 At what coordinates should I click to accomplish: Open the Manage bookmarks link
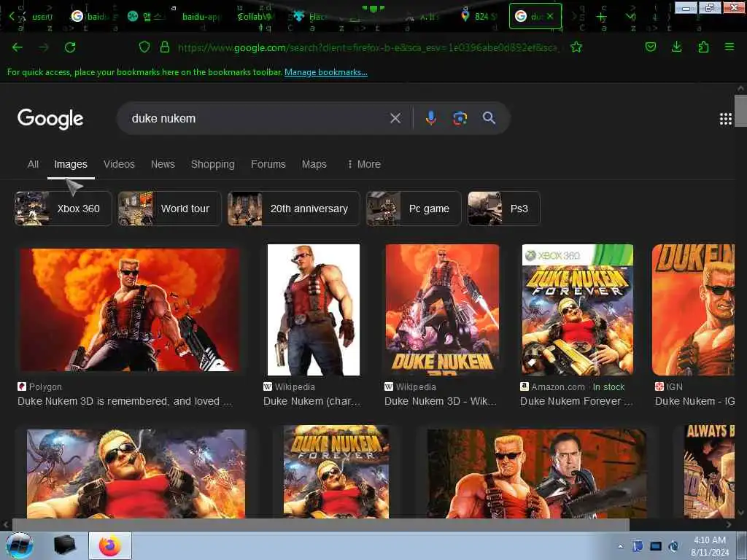point(326,72)
